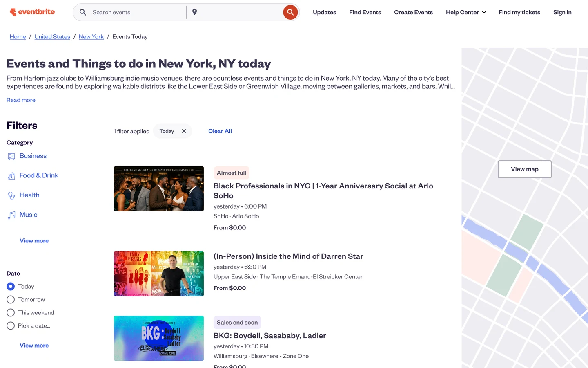Click the Health category icon
The height and width of the screenshot is (368, 588).
pos(11,195)
